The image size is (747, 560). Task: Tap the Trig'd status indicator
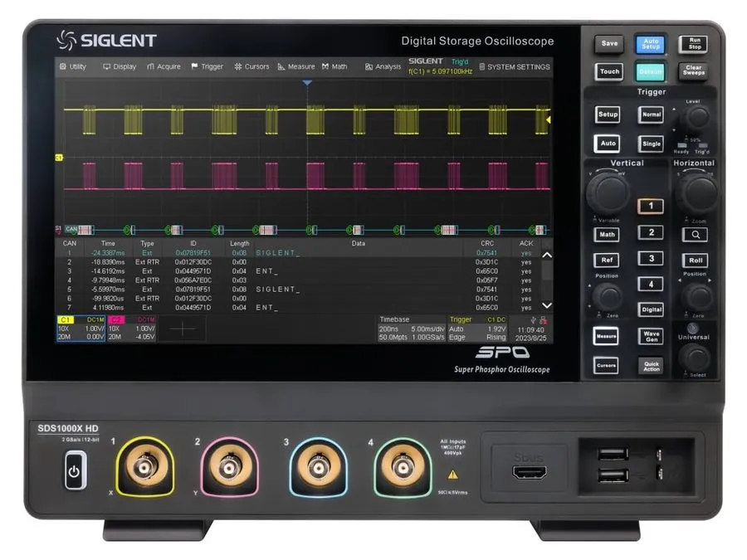[x=460, y=61]
